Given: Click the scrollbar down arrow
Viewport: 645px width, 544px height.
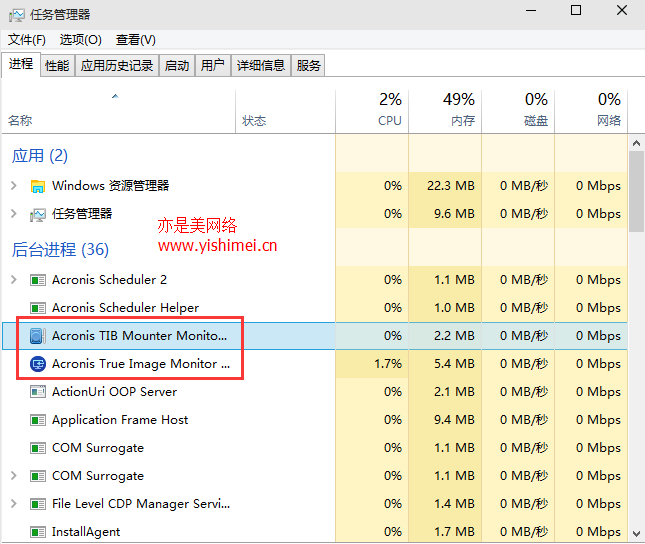Looking at the screenshot, I should coord(636,534).
